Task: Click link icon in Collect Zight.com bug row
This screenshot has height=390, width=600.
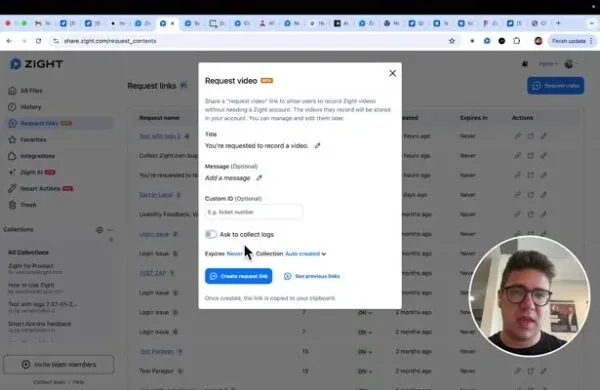Action: click(x=517, y=155)
